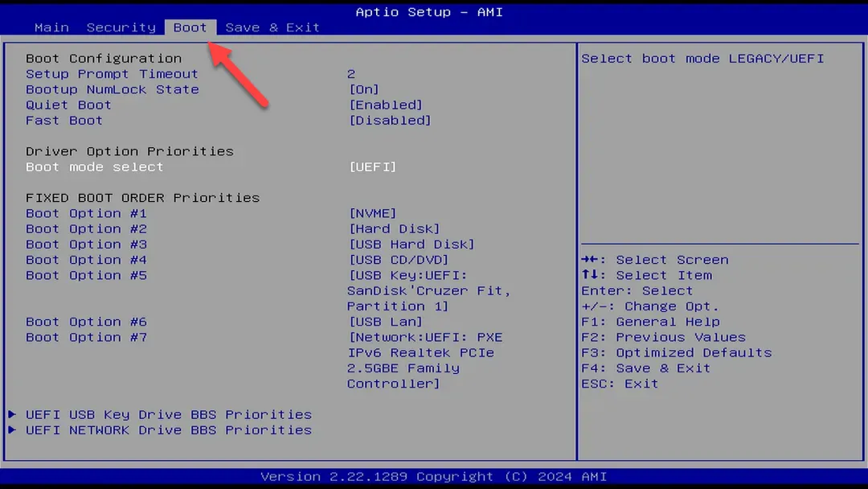Open the [NVME] boot option dropdown
The image size is (868, 489).
[373, 213]
